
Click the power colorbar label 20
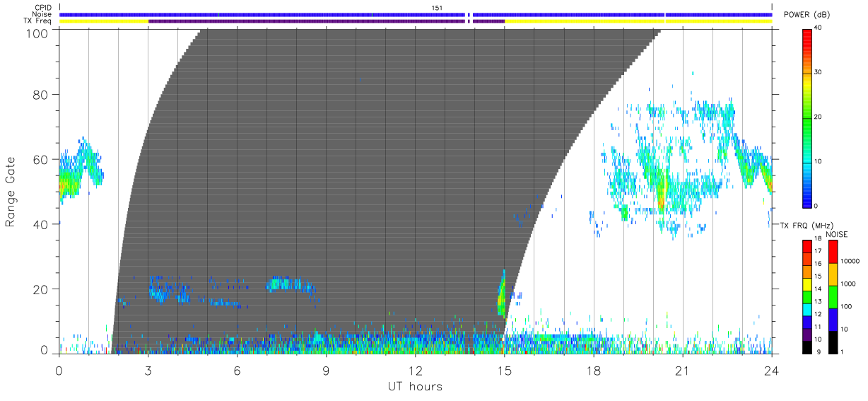pos(819,117)
